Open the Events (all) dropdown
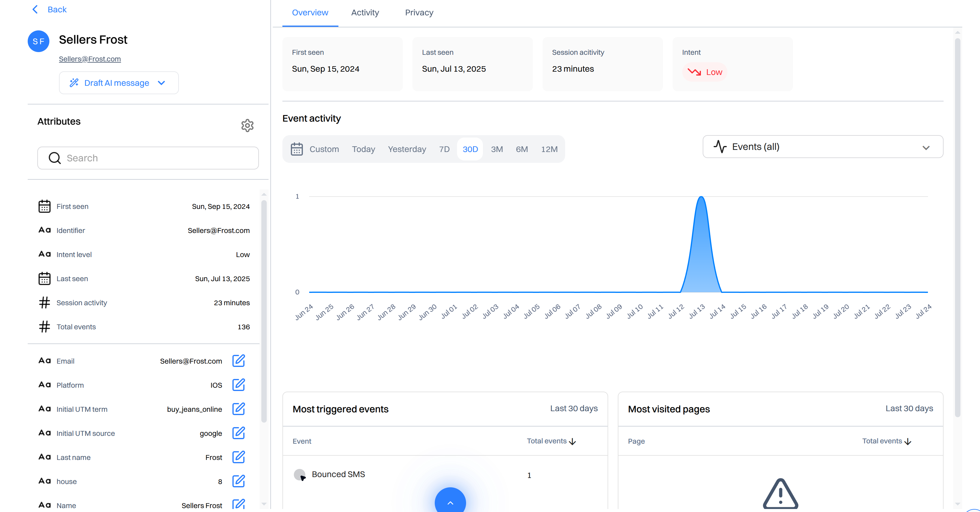 coord(823,147)
